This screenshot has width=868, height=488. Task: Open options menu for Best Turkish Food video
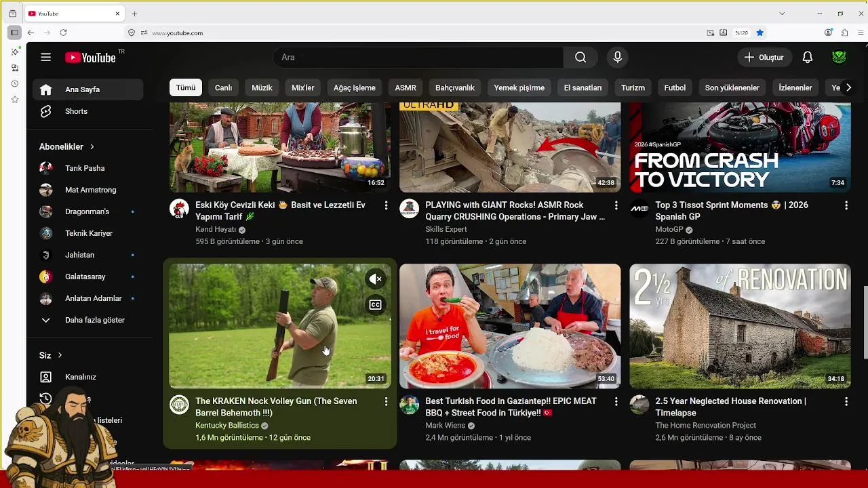click(x=616, y=402)
